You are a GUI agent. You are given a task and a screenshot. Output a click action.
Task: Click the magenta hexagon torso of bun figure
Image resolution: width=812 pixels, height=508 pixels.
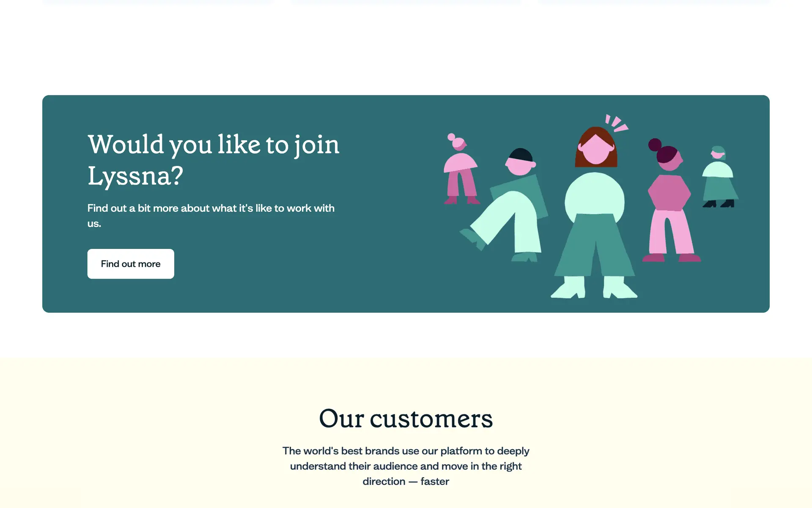pos(669,193)
